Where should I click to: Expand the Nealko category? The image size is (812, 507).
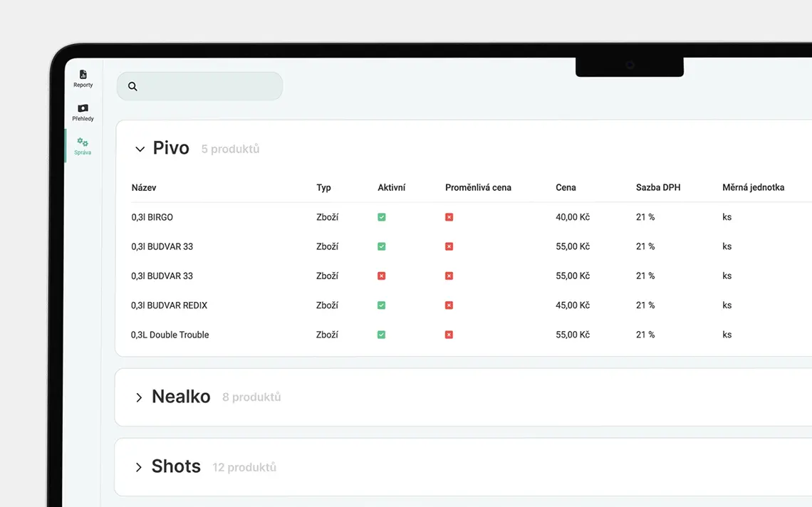[x=139, y=397]
